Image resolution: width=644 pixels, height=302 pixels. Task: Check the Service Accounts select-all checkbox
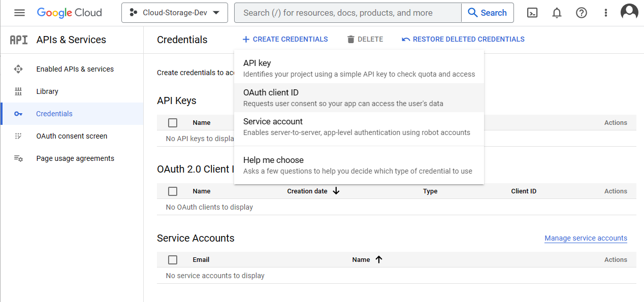(x=173, y=259)
